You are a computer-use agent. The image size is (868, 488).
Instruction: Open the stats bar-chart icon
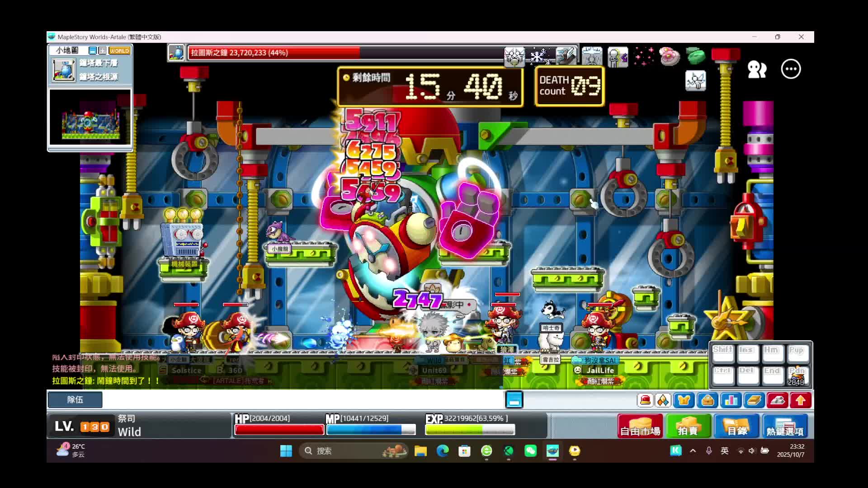(x=731, y=400)
